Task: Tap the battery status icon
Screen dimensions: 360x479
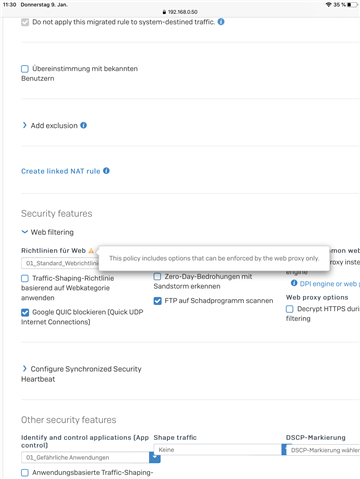Action: (352, 5)
